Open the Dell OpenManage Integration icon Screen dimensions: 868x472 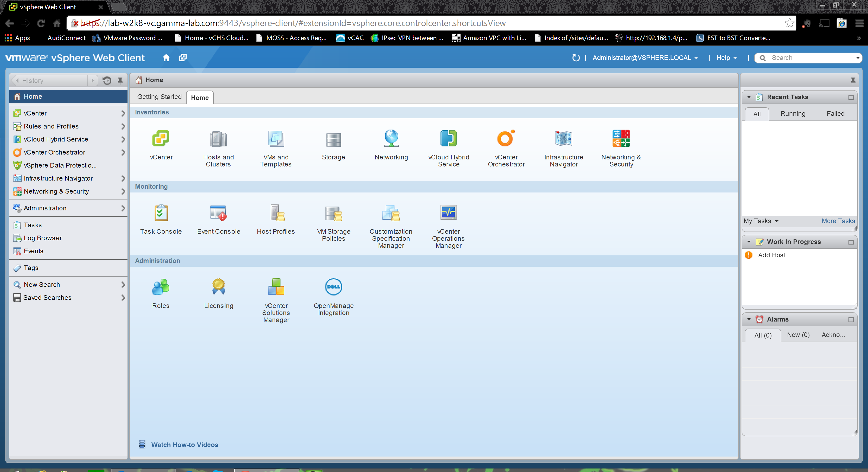[x=333, y=287]
